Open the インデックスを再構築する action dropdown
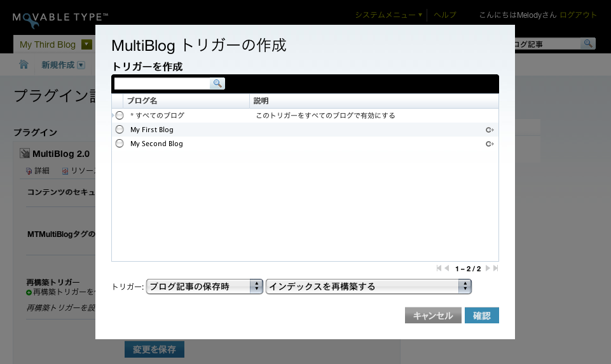The width and height of the screenshot is (611, 364). tap(369, 286)
